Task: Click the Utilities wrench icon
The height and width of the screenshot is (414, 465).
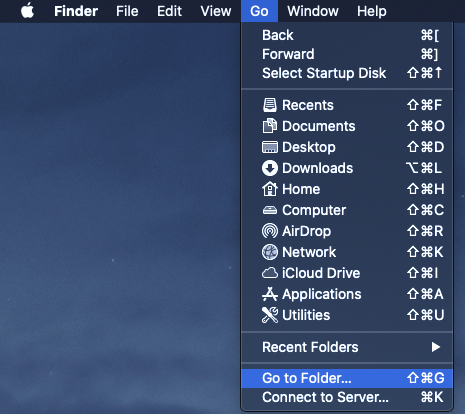Action: point(269,315)
